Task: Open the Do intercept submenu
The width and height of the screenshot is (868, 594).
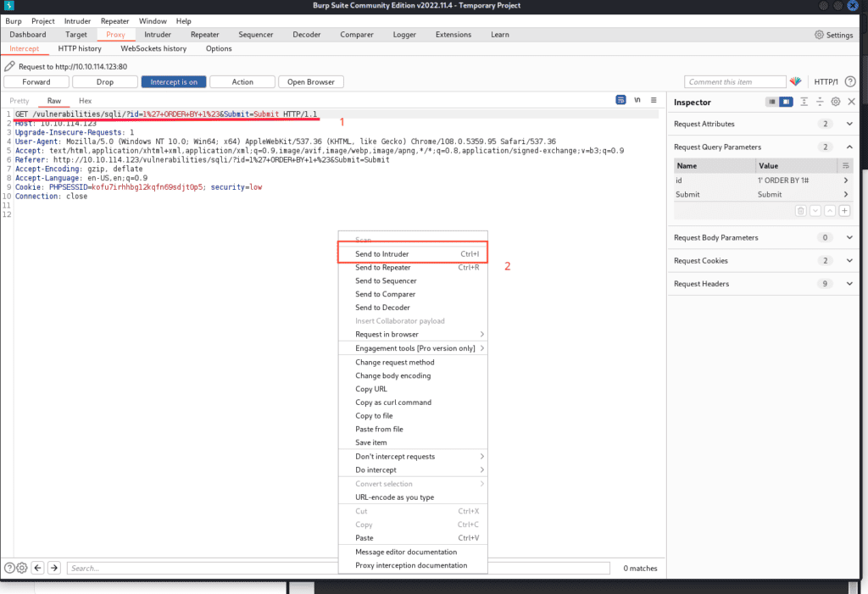Action: [x=413, y=470]
